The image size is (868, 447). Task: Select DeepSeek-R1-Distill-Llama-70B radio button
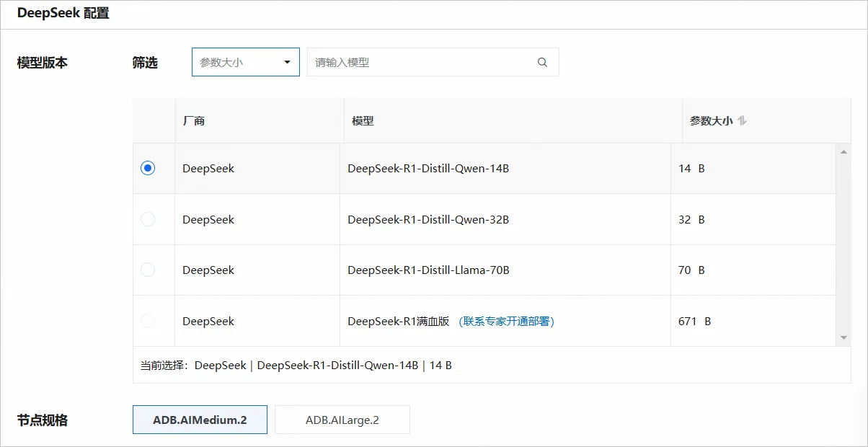[x=148, y=270]
